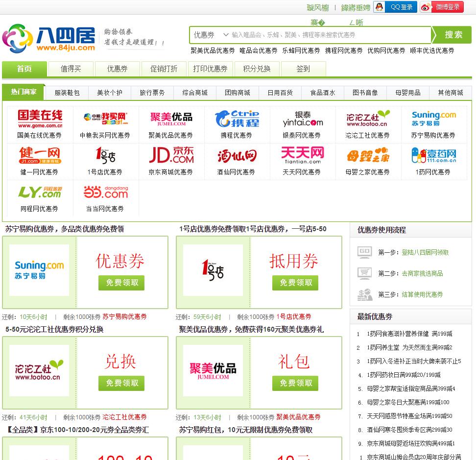The width and height of the screenshot is (476, 460).
Task: Click the QQ penguin icon
Action: click(x=379, y=7)
